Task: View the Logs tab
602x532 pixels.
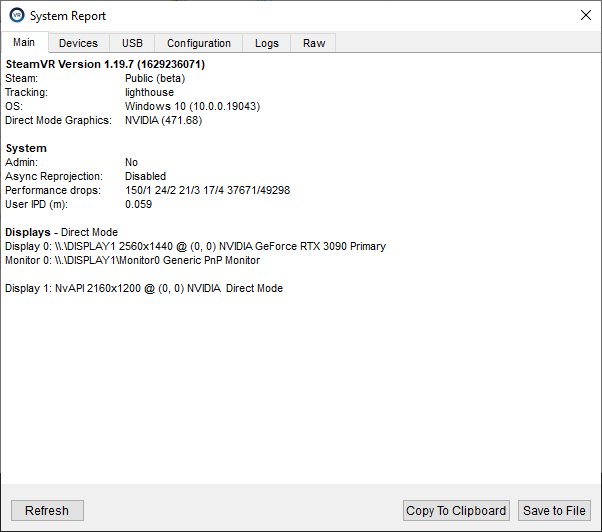Action: [x=266, y=43]
